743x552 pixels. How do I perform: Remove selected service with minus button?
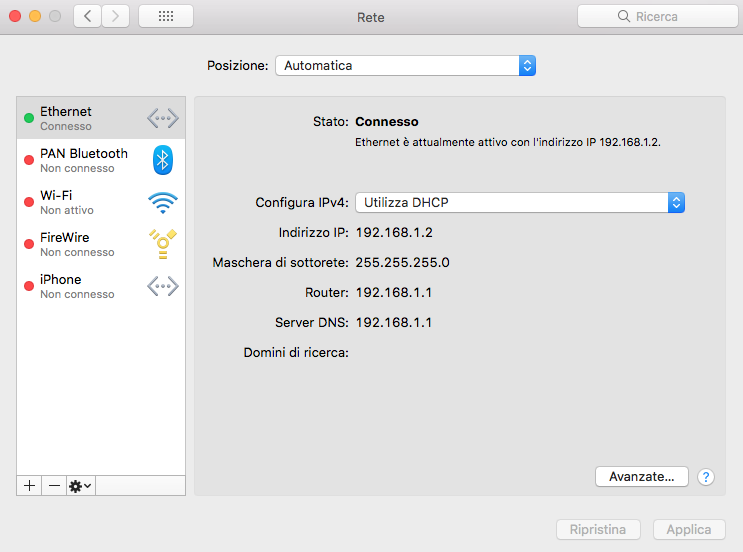coord(54,485)
